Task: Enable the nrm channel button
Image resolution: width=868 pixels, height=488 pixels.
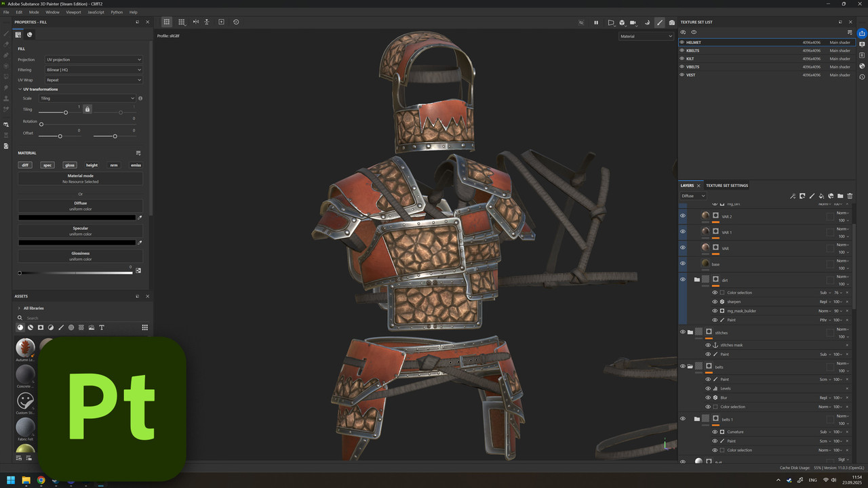Action: 114,165
